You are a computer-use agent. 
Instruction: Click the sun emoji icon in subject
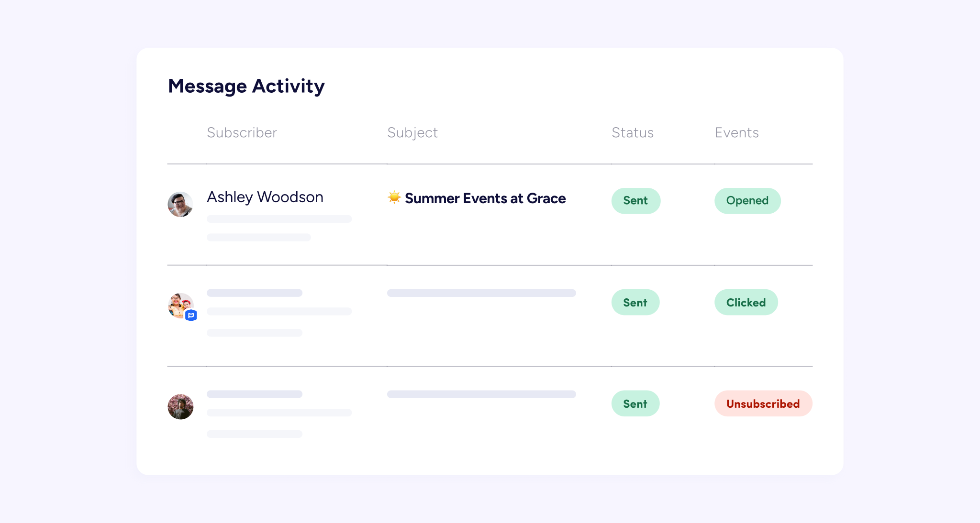394,197
